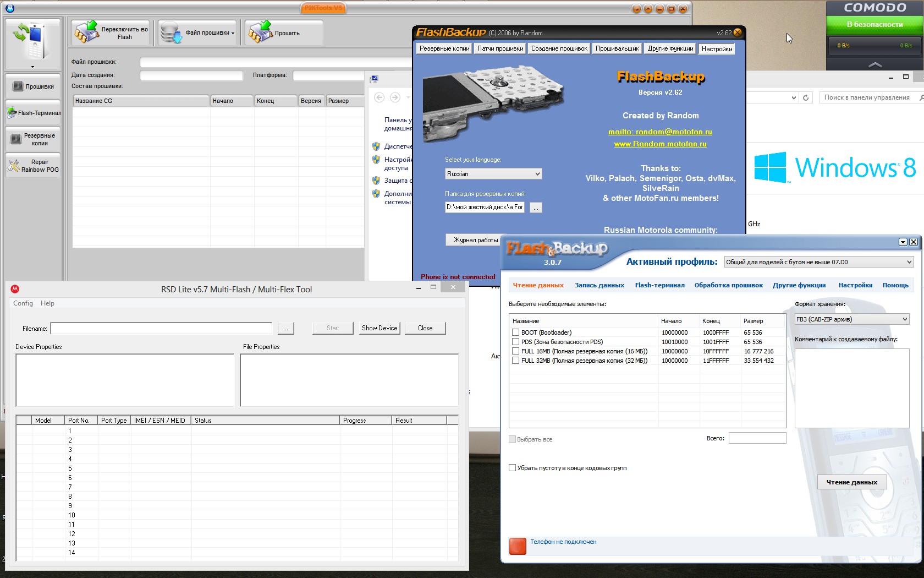Screen dimensions: 924x578
Task: Close the FlashBackup v2.62 window
Action: click(x=738, y=32)
